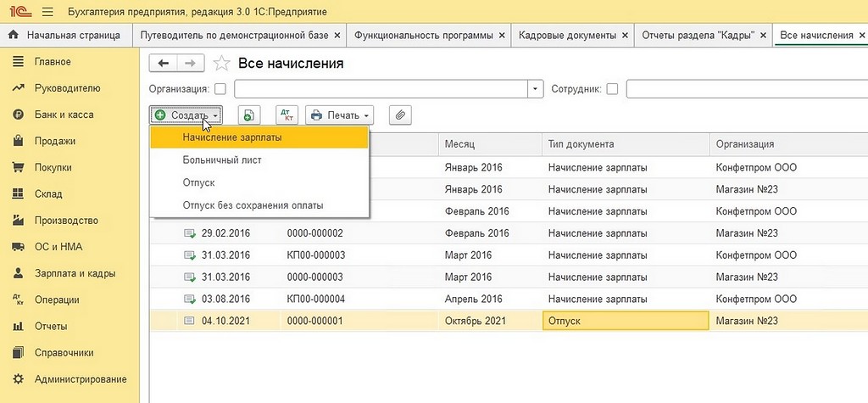The image size is (868, 403).
Task: Close the Отчеты раздела "Кадры" tab
Action: point(764,36)
